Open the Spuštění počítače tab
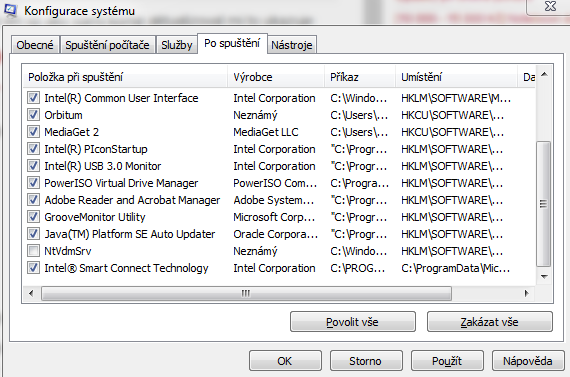 click(107, 45)
